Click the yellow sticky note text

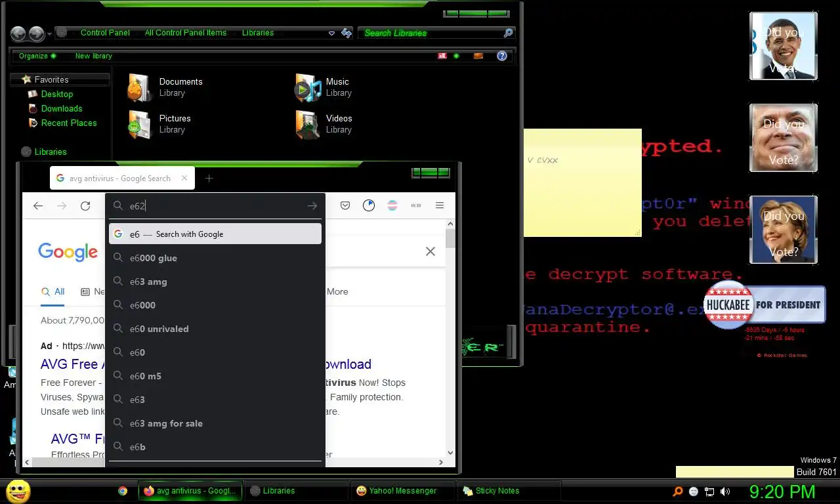542,160
